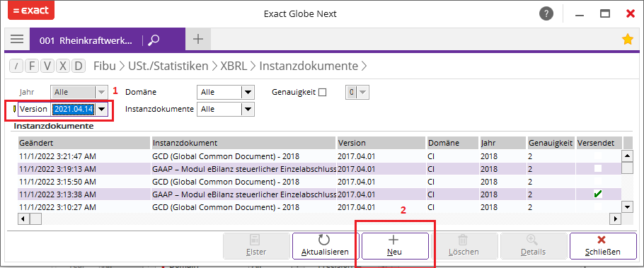Viewport: 644px width, 268px height.
Task: Toggle Versendet checkbox in 3:19:13 AM row
Action: [598, 169]
